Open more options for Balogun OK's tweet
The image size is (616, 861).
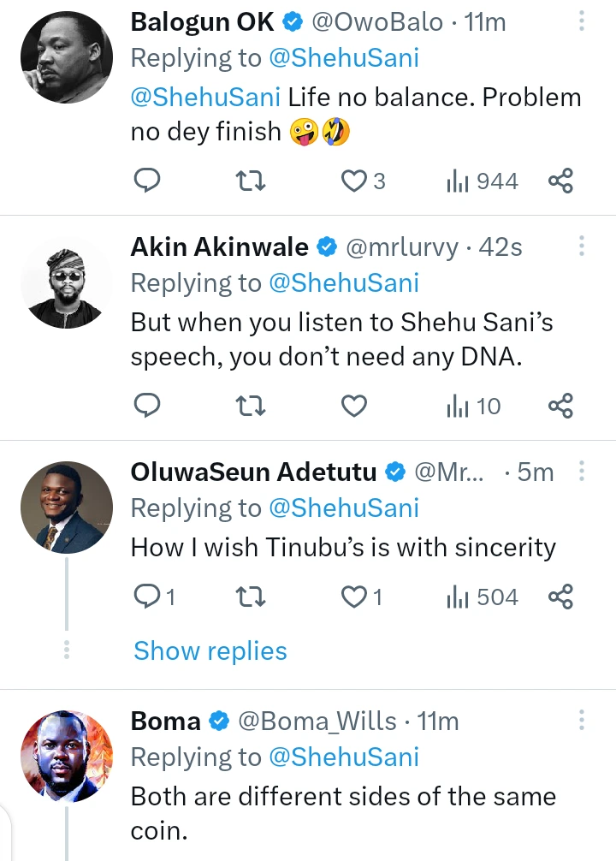click(581, 21)
